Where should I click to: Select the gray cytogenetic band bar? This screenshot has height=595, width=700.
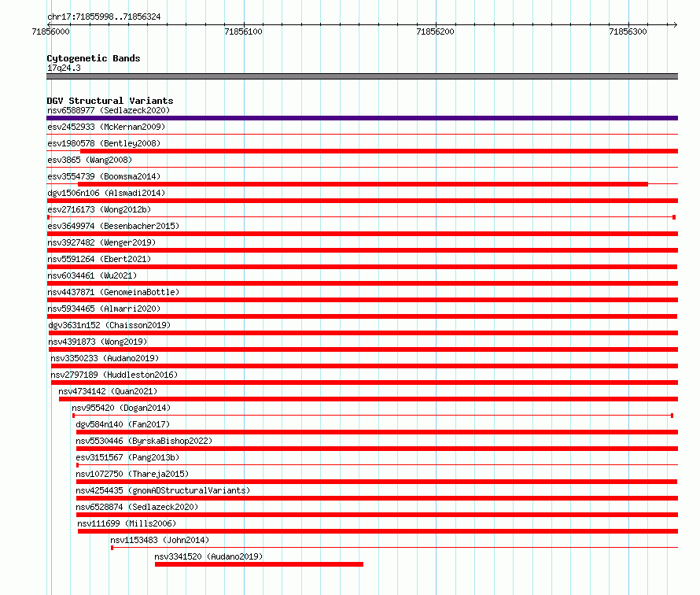(362, 76)
